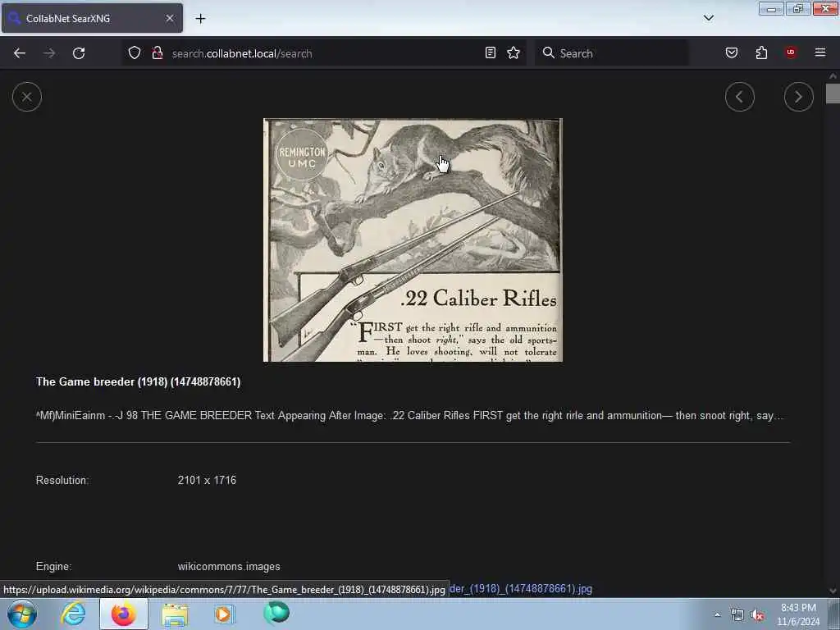
Task: Open the Firefox hamburger menu
Action: click(820, 52)
